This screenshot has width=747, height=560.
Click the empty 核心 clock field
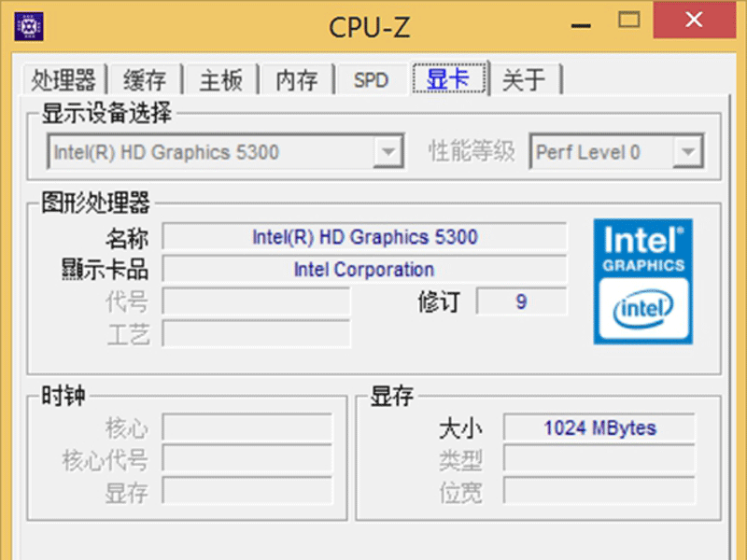point(247,427)
